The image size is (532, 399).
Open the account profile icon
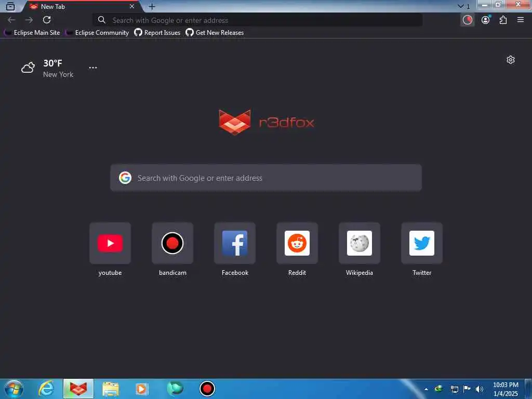coord(486,20)
